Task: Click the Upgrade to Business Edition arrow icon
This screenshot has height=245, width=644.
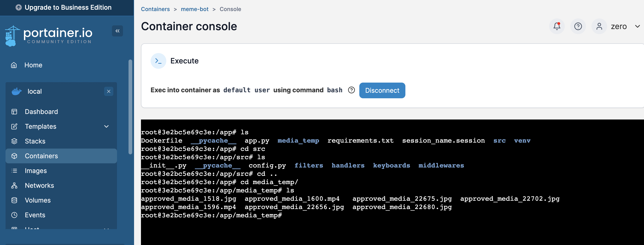Action: pos(18,8)
